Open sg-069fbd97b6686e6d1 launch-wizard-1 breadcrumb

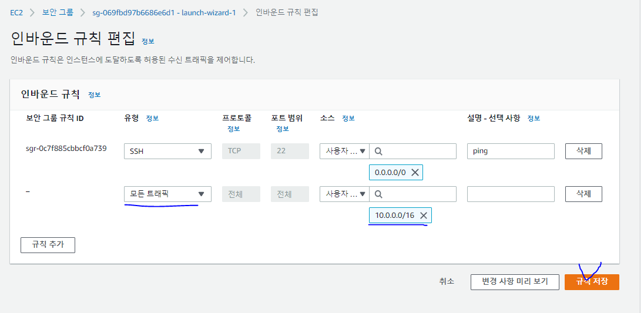[x=165, y=12]
